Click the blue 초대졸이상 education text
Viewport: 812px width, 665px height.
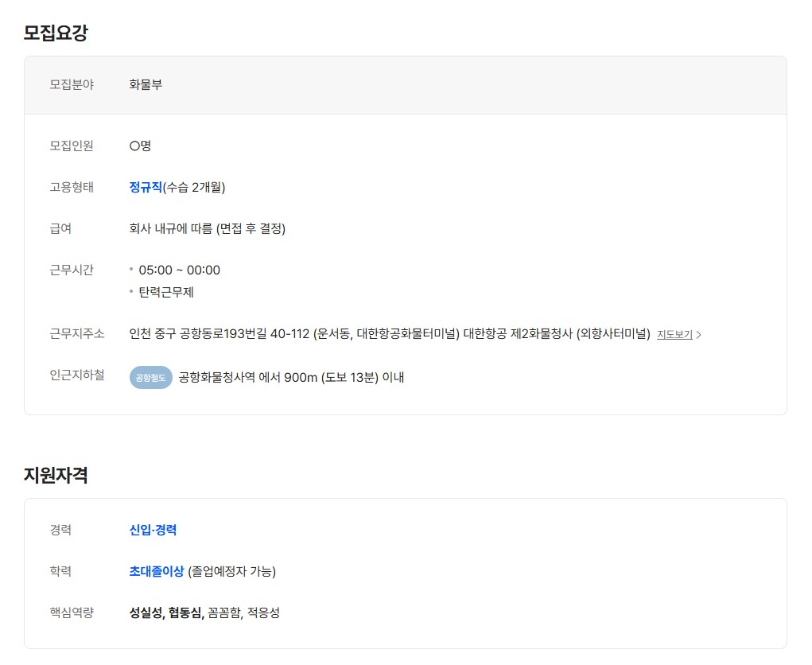point(156,571)
